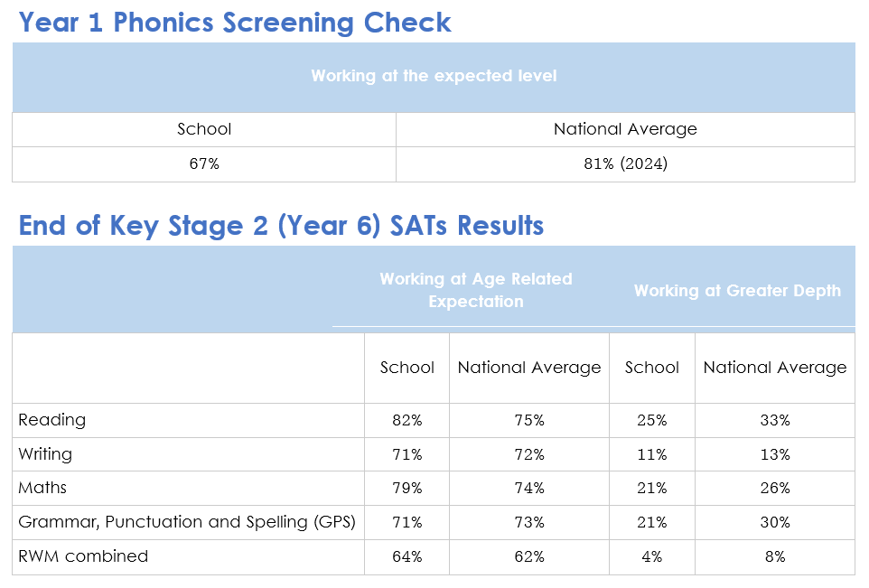Select the 67% school phonics result
The image size is (869, 588).
(x=204, y=164)
